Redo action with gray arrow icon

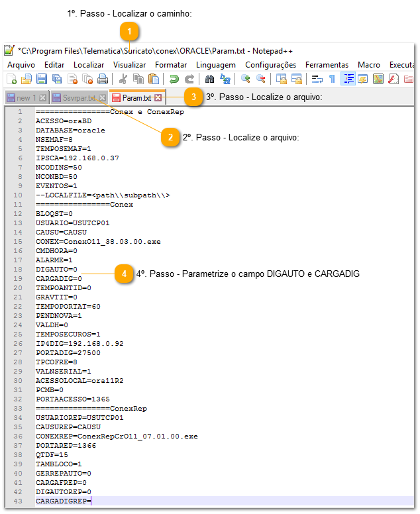point(189,79)
